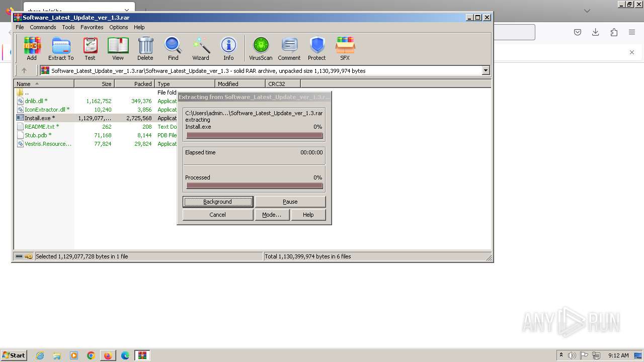
Task: Click the Add toolbar icon
Action: click(32, 49)
